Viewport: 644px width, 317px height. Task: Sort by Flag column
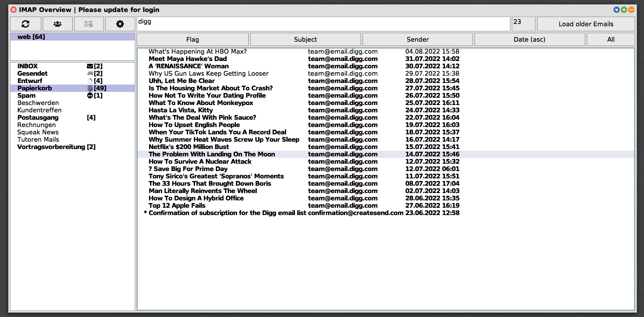(193, 39)
